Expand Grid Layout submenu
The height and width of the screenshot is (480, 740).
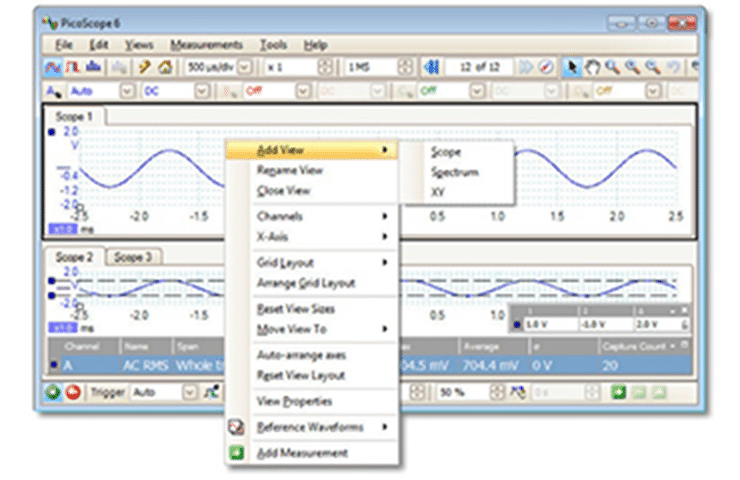click(x=324, y=262)
